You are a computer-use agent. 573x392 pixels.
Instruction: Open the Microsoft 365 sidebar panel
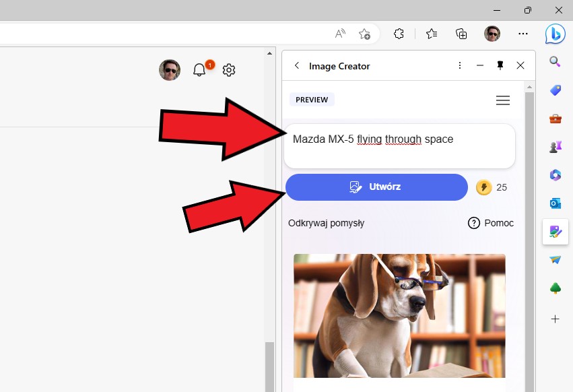[555, 174]
